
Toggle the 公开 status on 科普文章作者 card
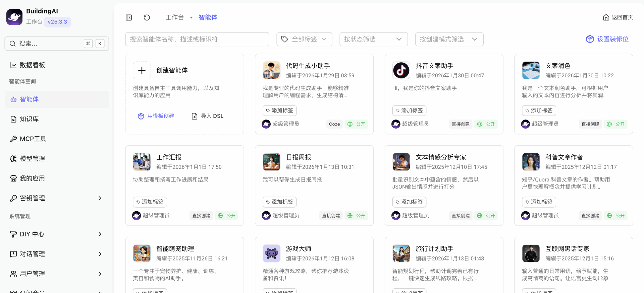615,216
